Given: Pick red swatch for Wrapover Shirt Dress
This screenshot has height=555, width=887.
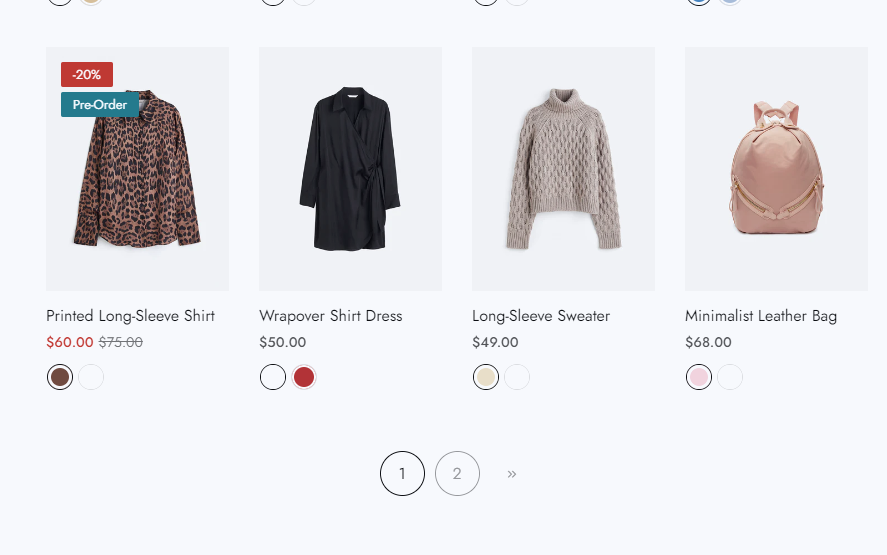Looking at the screenshot, I should pyautogui.click(x=304, y=377).
